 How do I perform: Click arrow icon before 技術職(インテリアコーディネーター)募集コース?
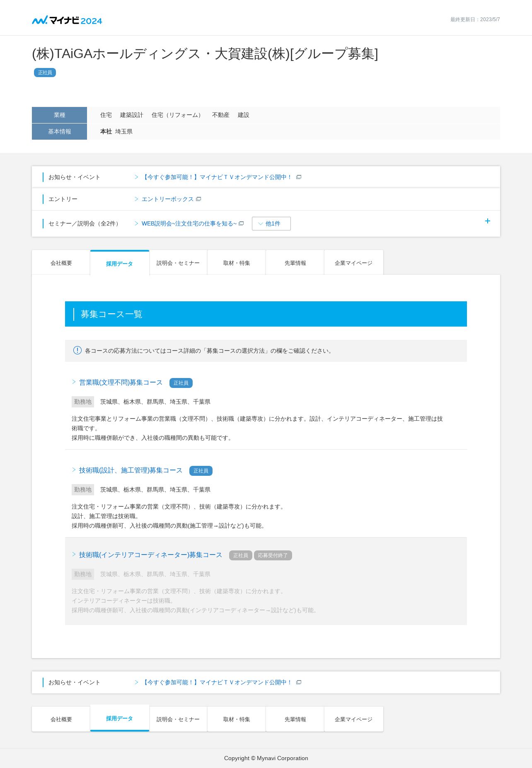pyautogui.click(x=74, y=554)
